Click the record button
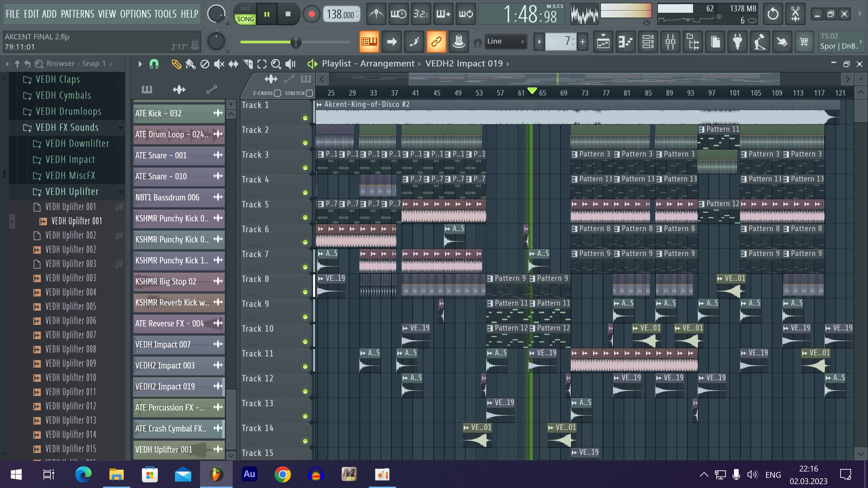Viewport: 868px width, 488px height. click(312, 14)
